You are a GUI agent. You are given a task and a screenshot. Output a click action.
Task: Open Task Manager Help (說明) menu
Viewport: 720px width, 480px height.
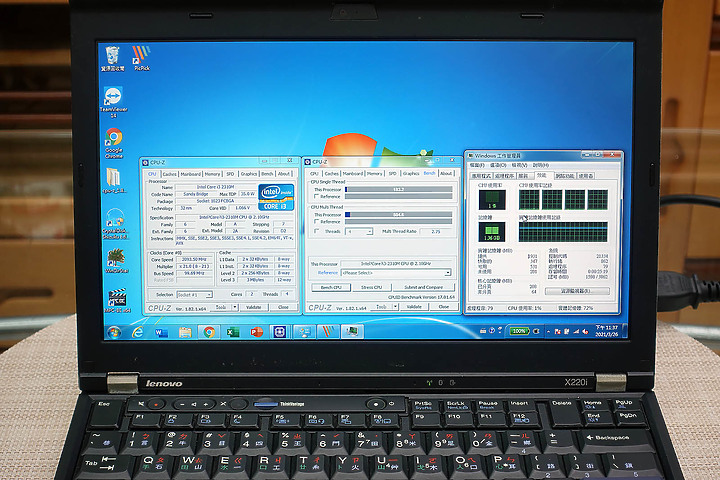click(x=540, y=165)
